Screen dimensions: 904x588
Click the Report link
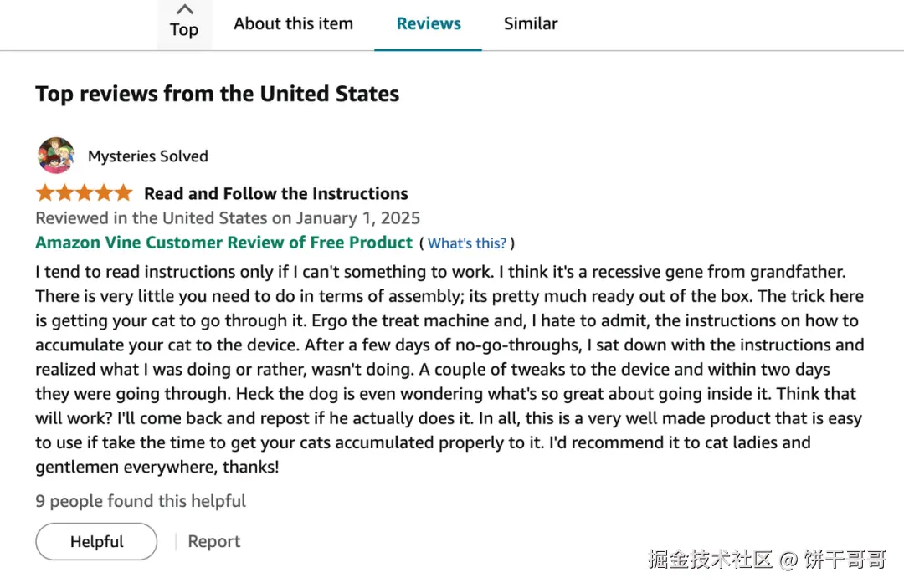(x=213, y=541)
